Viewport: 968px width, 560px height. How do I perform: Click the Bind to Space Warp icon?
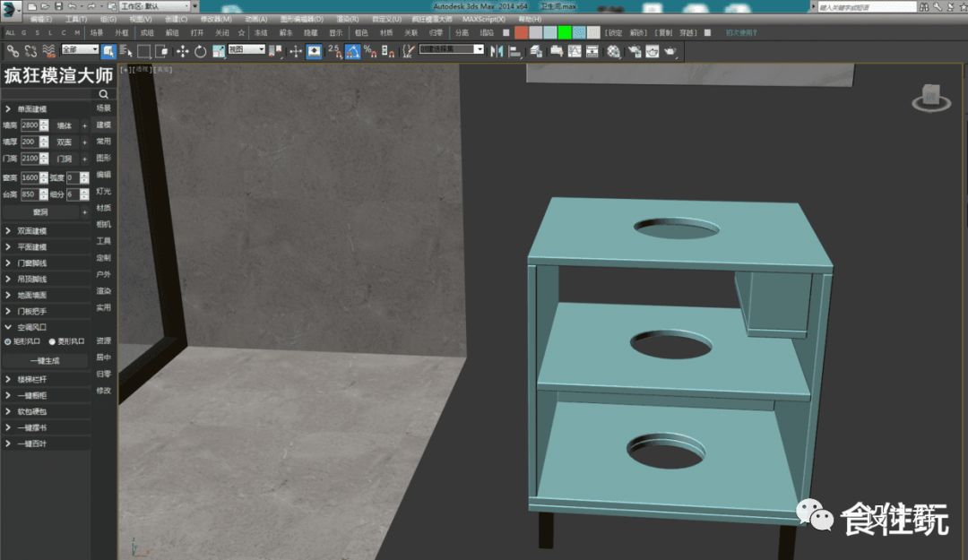click(48, 51)
